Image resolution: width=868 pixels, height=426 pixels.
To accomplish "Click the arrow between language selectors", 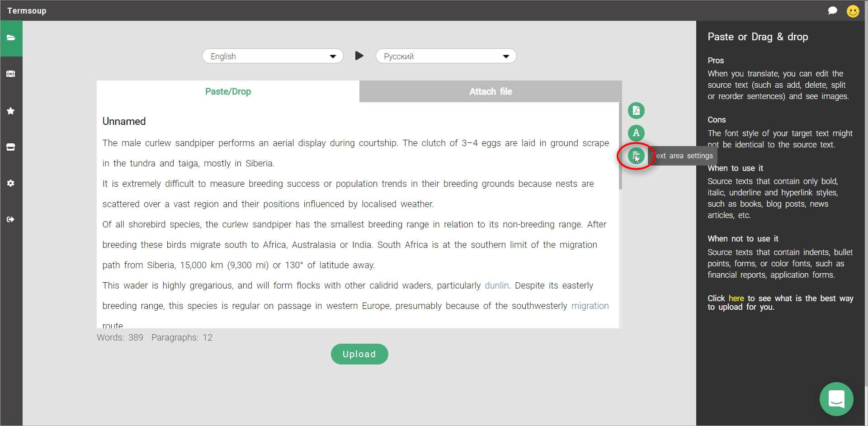I will [x=359, y=56].
